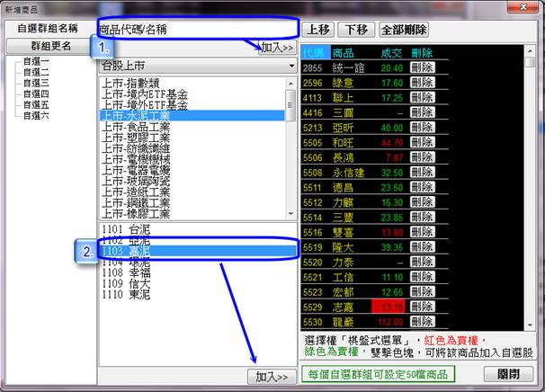The image size is (545, 392).
Task: Open the 台股上市 market dropdown
Action: tap(197, 67)
